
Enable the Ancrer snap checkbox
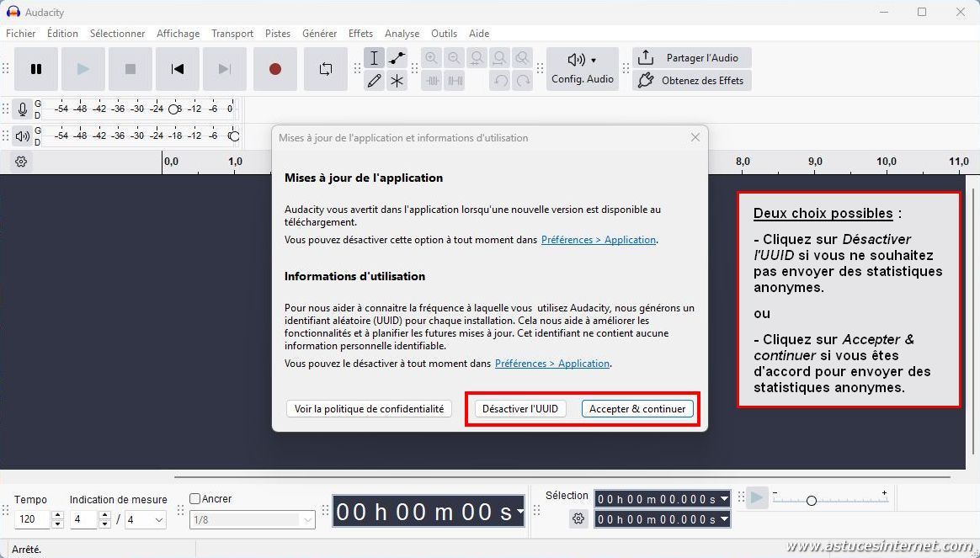click(x=195, y=498)
